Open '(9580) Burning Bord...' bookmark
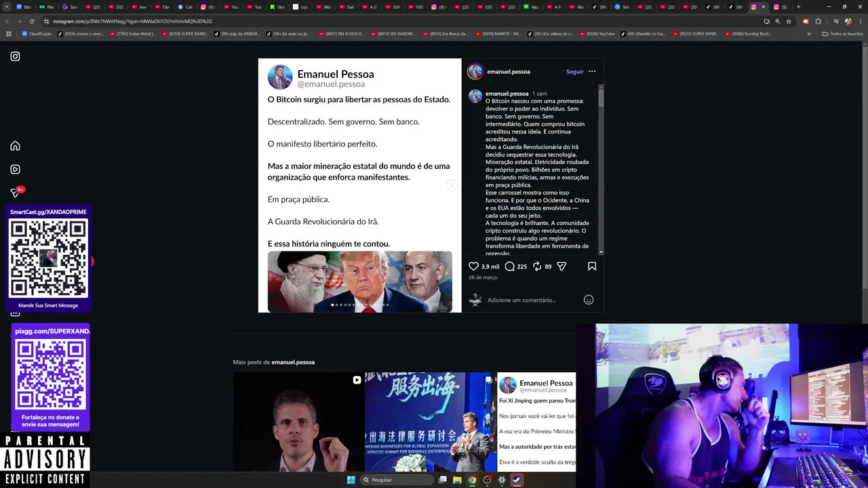Viewport: 868px width, 488px height. point(748,33)
